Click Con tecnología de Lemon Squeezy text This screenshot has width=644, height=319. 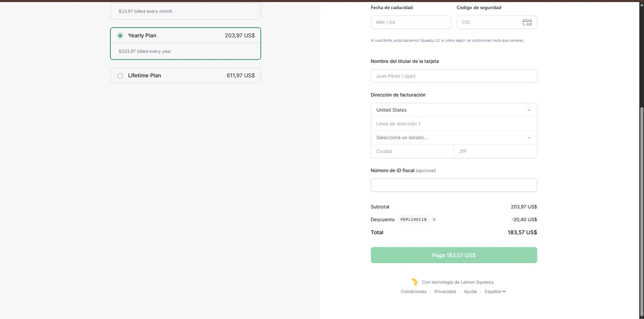pyautogui.click(x=458, y=282)
